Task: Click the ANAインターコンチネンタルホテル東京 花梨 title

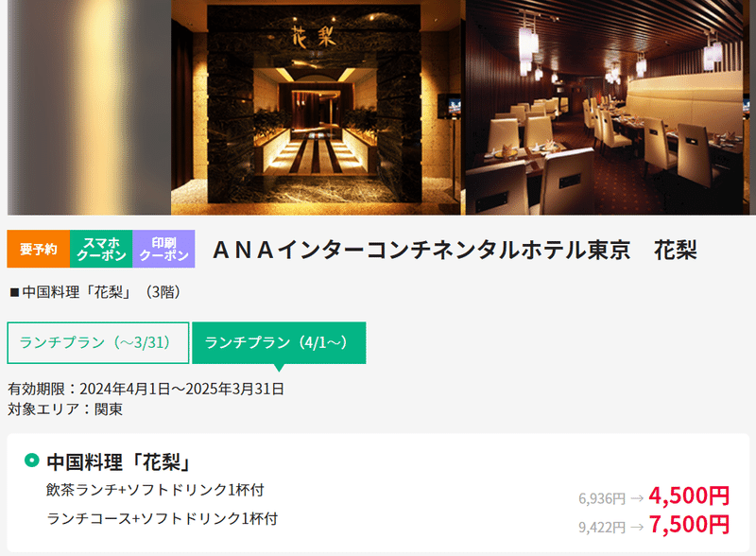Action: (455, 250)
